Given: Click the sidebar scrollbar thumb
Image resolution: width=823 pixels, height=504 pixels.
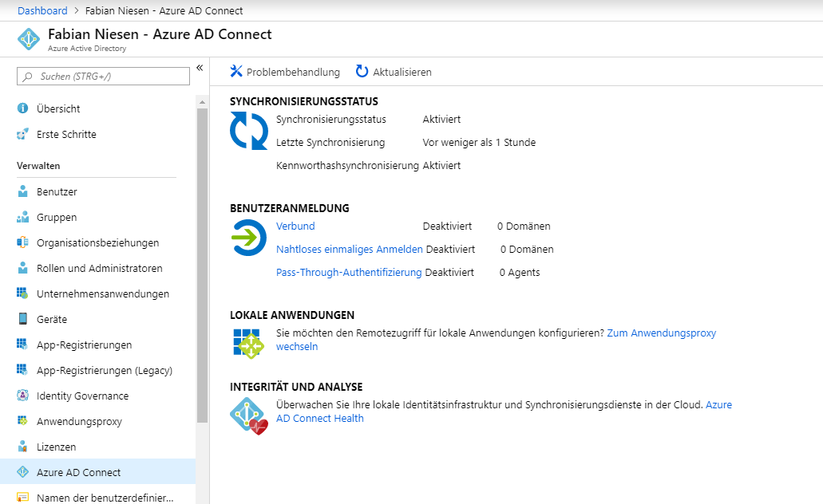Looking at the screenshot, I should (x=202, y=266).
